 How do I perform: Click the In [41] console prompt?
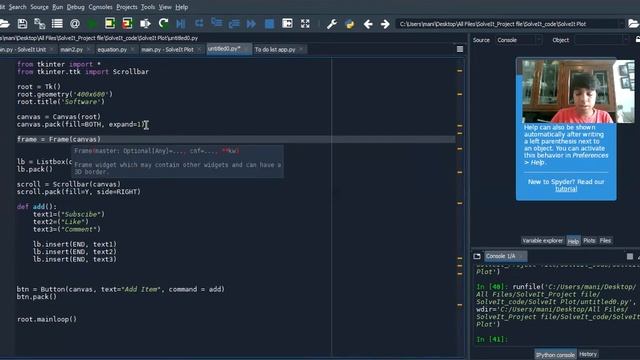(x=491, y=339)
